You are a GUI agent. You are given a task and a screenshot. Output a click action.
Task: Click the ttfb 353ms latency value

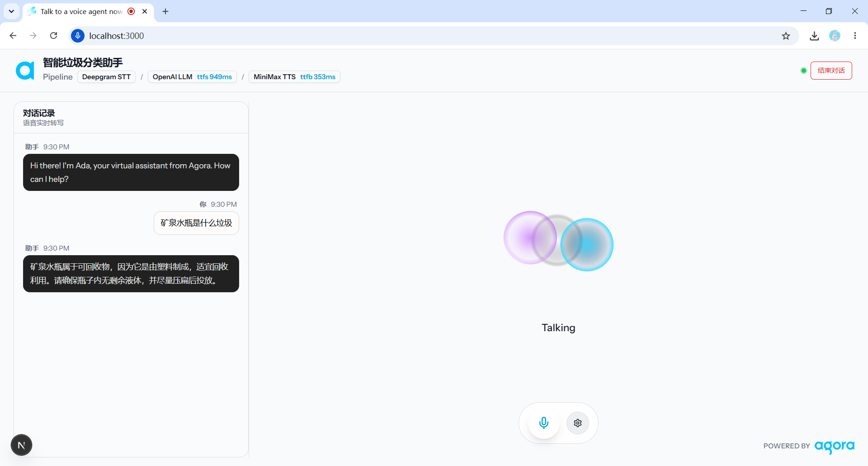pos(318,77)
